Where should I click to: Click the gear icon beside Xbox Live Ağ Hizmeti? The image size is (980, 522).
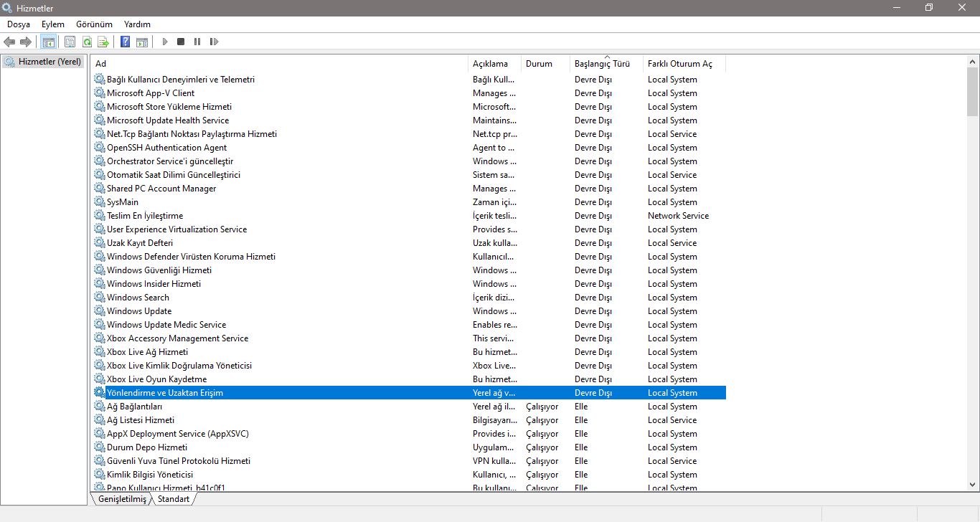100,352
